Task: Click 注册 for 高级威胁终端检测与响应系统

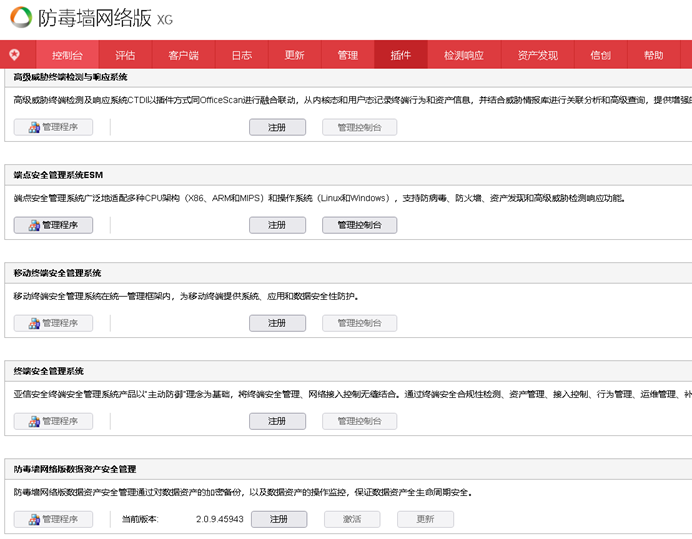Action: [277, 127]
